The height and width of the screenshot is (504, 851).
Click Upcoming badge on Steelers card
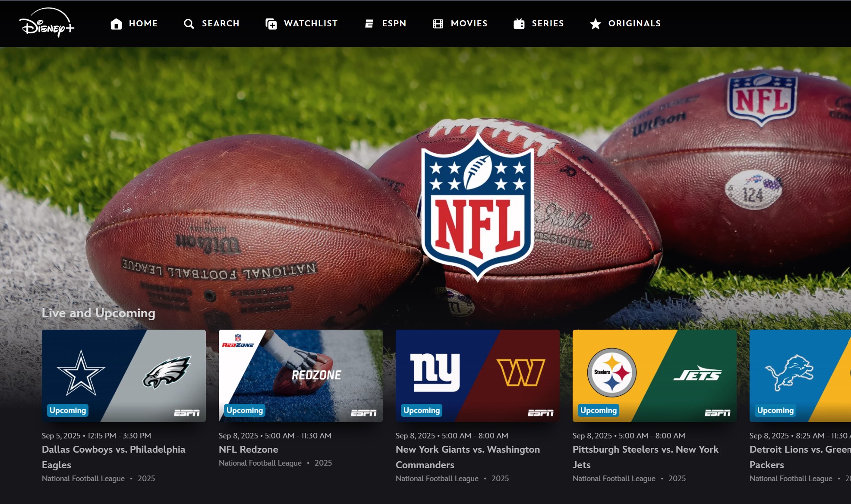(599, 410)
